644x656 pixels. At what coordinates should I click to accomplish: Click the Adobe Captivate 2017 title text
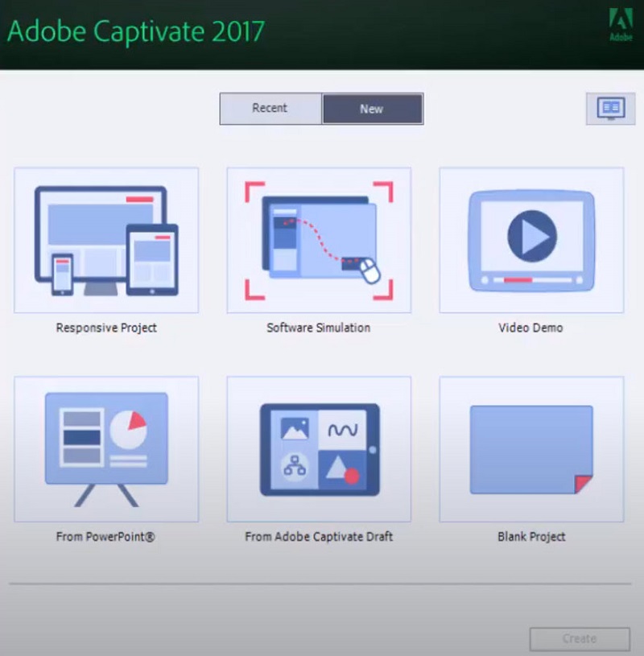click(x=135, y=31)
